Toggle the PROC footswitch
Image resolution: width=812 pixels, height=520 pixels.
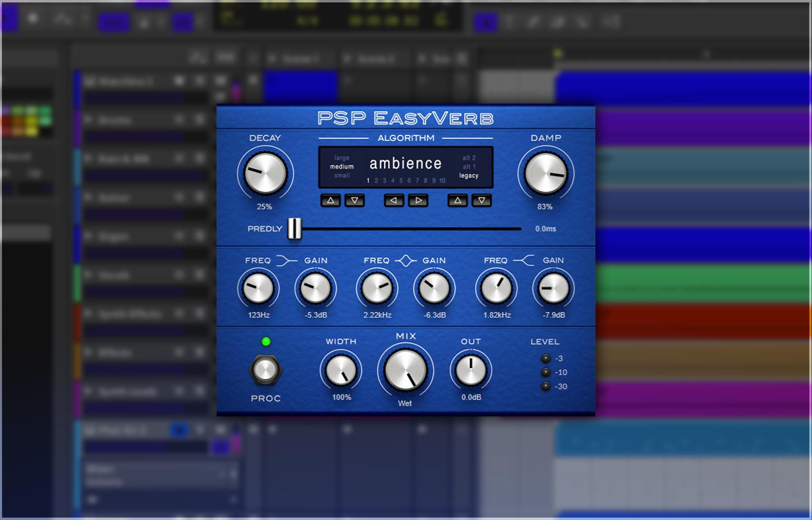click(x=265, y=370)
